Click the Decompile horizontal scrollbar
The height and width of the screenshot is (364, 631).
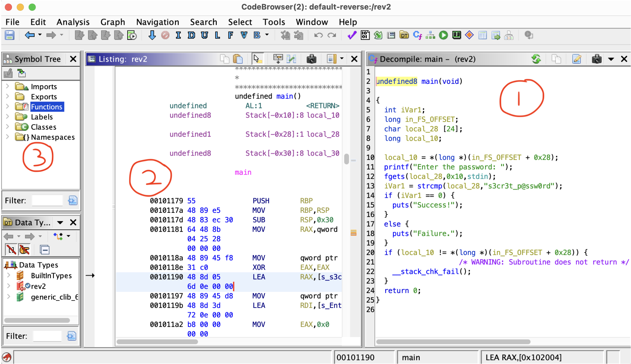[x=453, y=342]
